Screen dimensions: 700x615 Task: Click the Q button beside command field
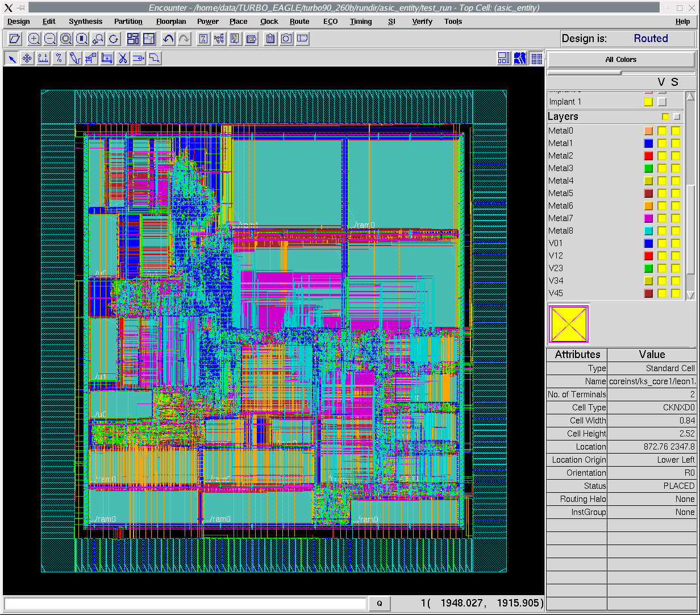(380, 604)
